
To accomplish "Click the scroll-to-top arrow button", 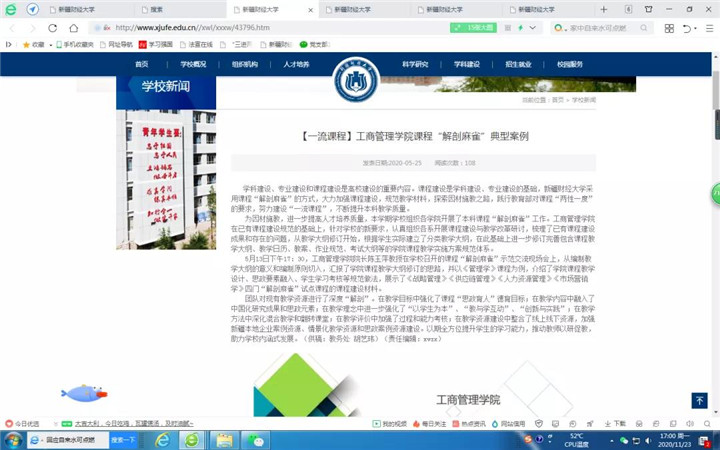I will 699,400.
